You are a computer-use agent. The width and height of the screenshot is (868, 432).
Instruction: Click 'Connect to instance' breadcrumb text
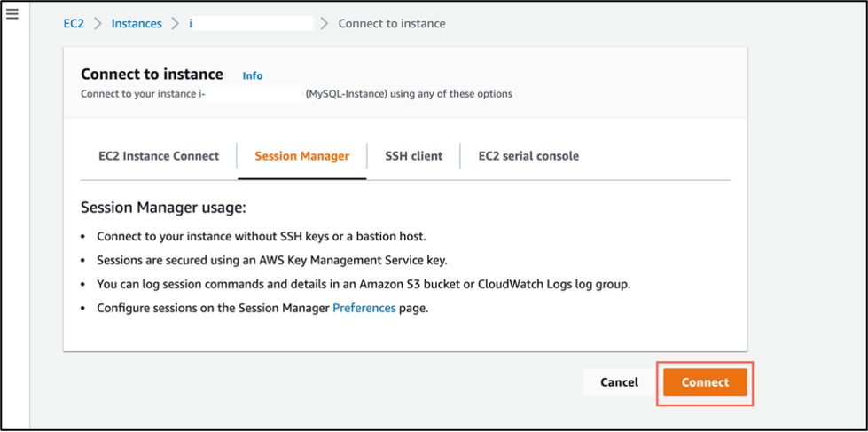tap(391, 23)
